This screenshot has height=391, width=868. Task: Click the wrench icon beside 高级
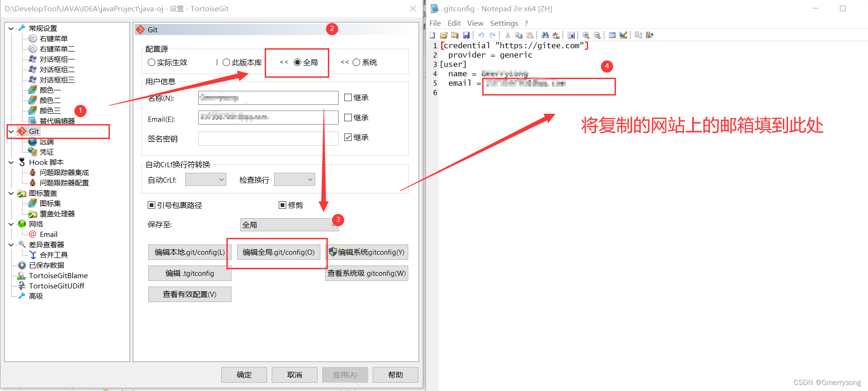22,296
